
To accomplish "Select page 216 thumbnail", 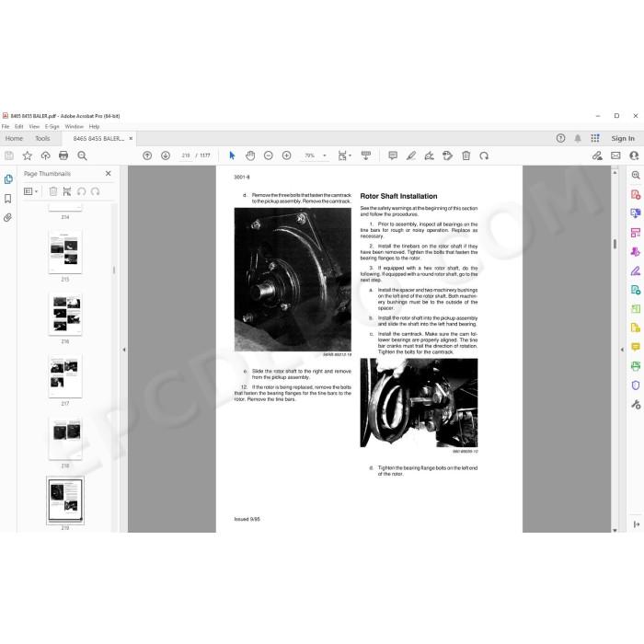I will pos(65,314).
